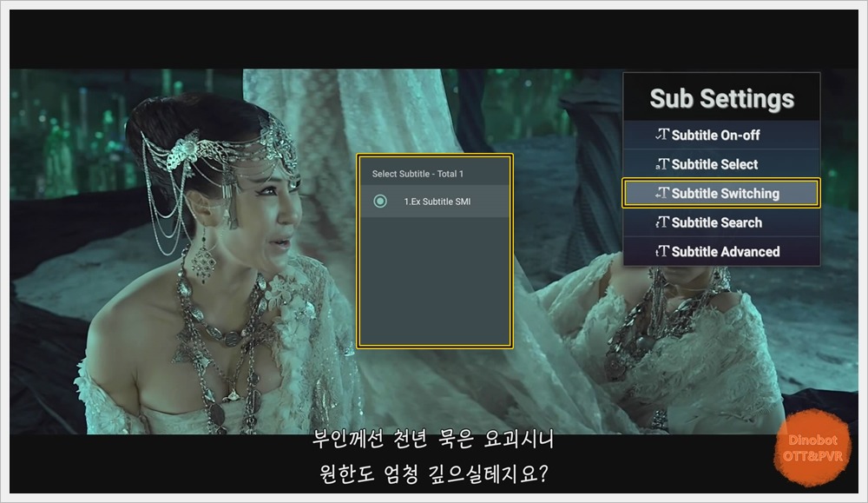Select the 1.Ex Subtitle SMI radio button
Viewport: 868px width, 503px height.
pos(380,201)
